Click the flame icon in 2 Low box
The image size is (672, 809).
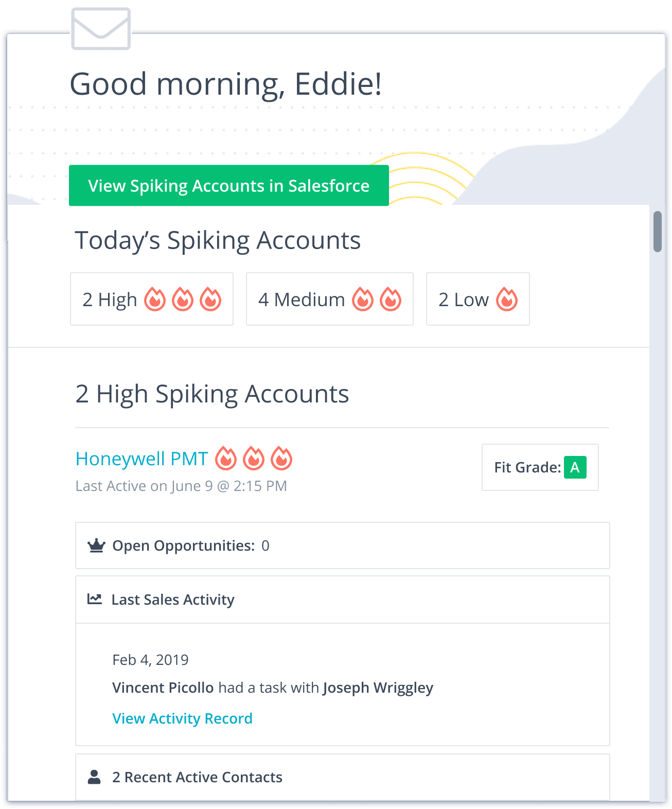pyautogui.click(x=507, y=300)
